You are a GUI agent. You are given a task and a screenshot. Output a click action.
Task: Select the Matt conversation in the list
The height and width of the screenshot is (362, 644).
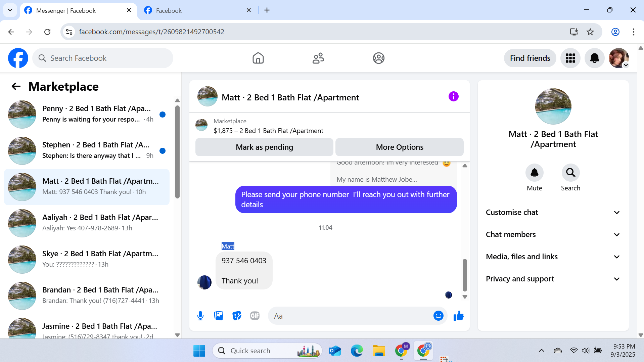[x=87, y=187]
